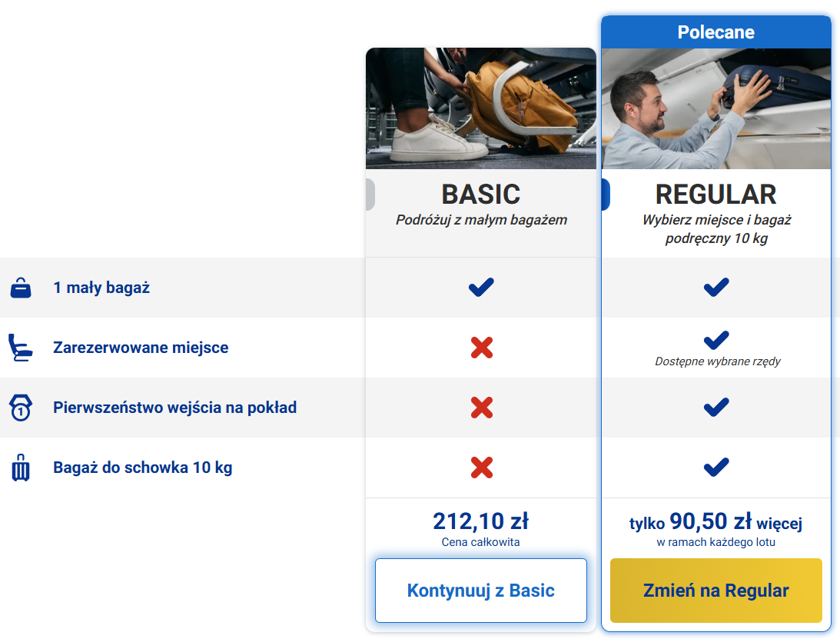The height and width of the screenshot is (639, 840).
Task: Click Basic checkmark for 1 mały bagaż
Action: tap(481, 288)
